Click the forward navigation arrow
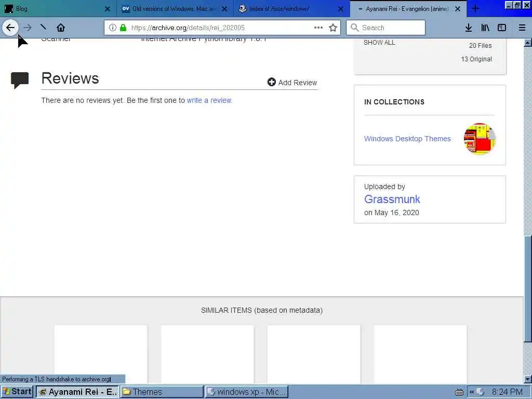The width and height of the screenshot is (532, 399). click(x=28, y=28)
